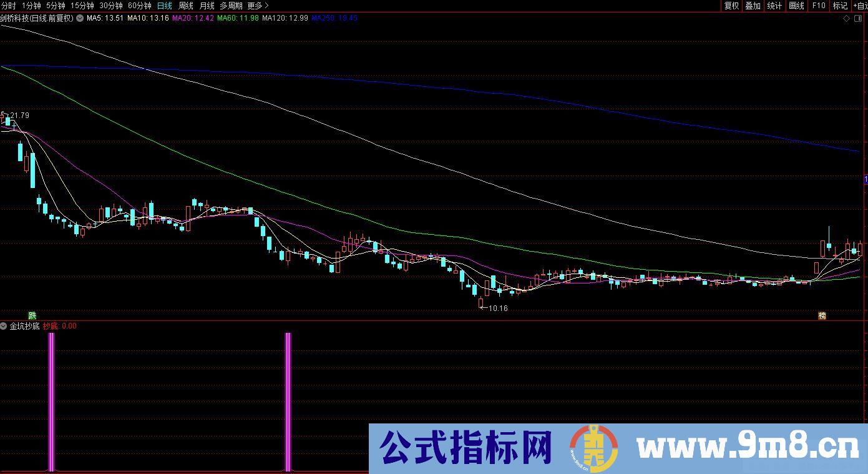Open the 统计 (statistics) tool

coord(774,6)
